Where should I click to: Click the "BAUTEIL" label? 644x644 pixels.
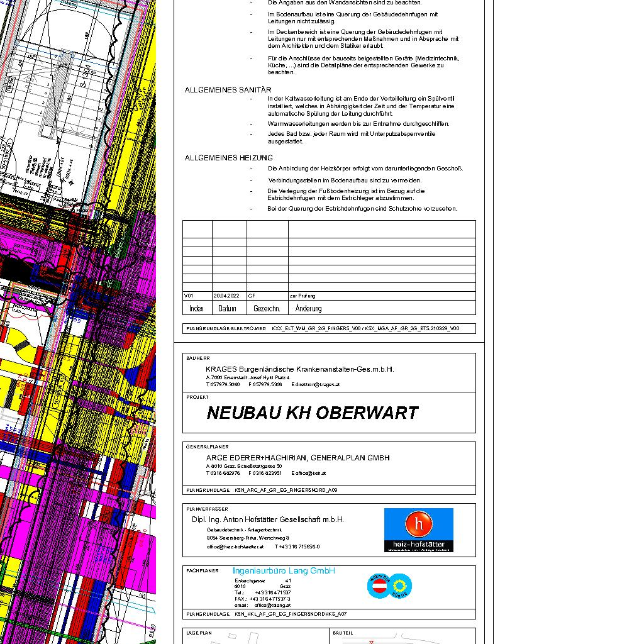coord(343,633)
